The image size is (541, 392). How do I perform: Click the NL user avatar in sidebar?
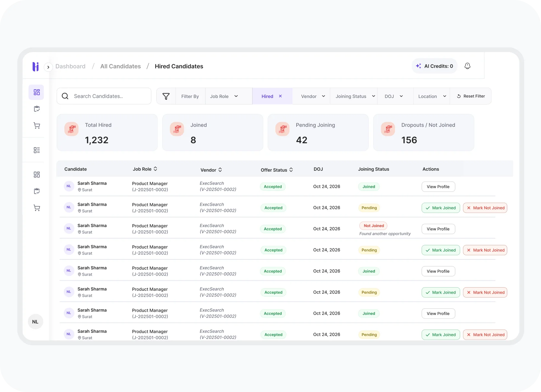35,322
